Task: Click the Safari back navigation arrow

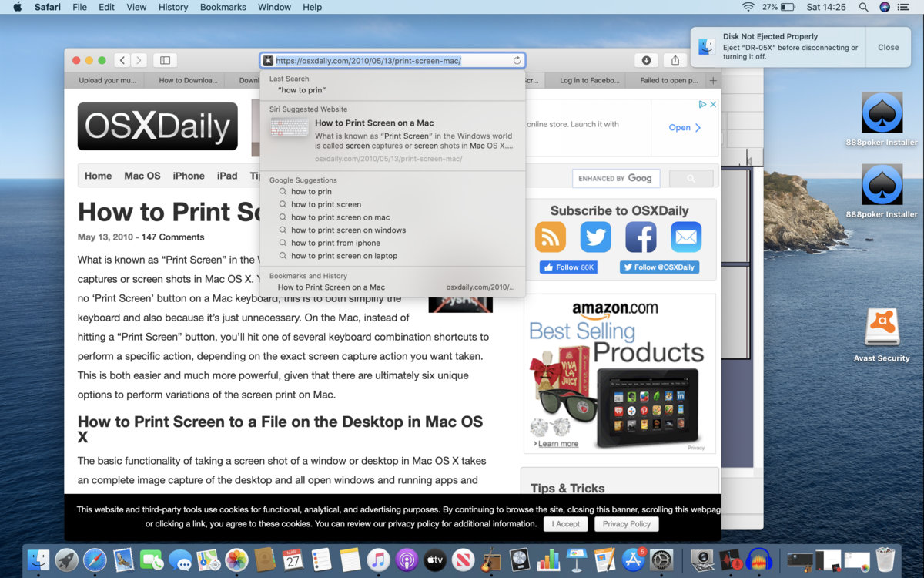Action: point(122,60)
